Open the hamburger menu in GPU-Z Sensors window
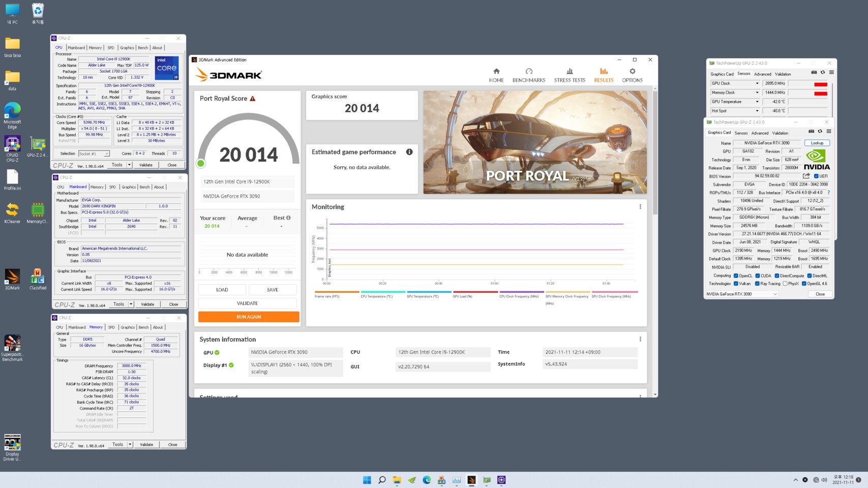 coord(831,72)
